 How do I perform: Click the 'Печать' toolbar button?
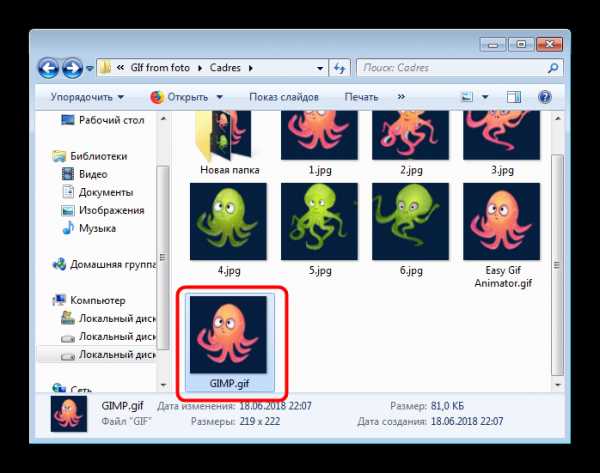click(361, 97)
